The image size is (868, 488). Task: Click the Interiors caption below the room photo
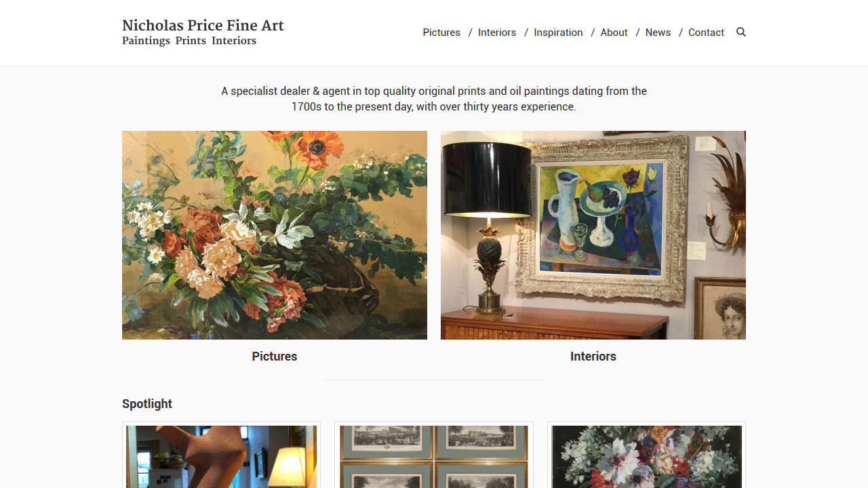593,357
